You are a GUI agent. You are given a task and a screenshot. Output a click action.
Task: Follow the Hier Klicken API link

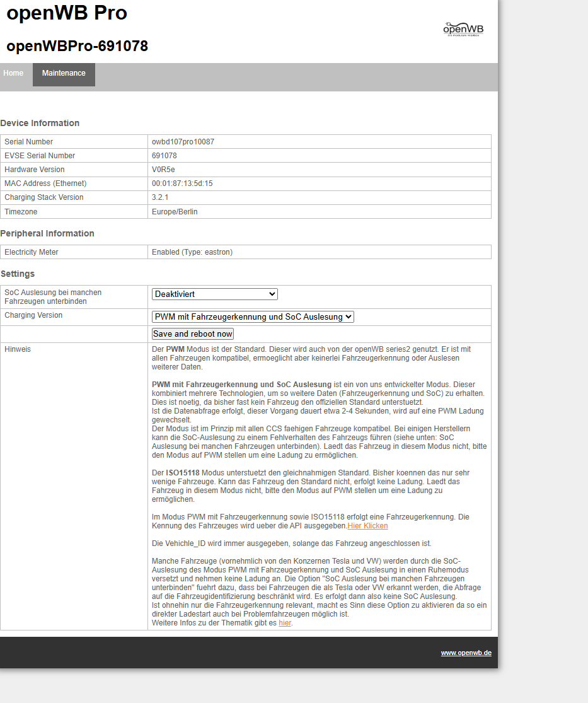coord(367,526)
